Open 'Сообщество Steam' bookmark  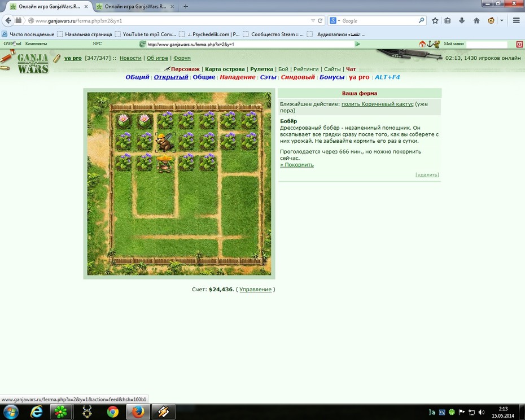pos(273,34)
